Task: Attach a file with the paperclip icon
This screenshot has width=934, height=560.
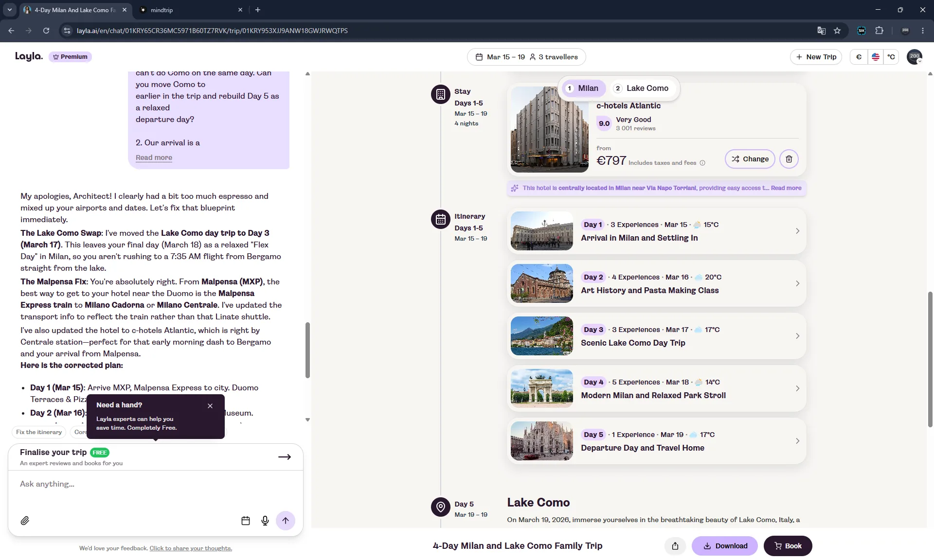Action: [25, 521]
